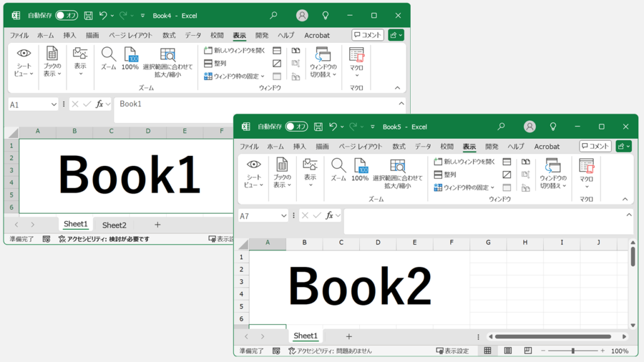Open ウィンドウの切り替え dropdown in Book4 window
Image resolution: width=644 pixels, height=362 pixels.
pos(323,62)
